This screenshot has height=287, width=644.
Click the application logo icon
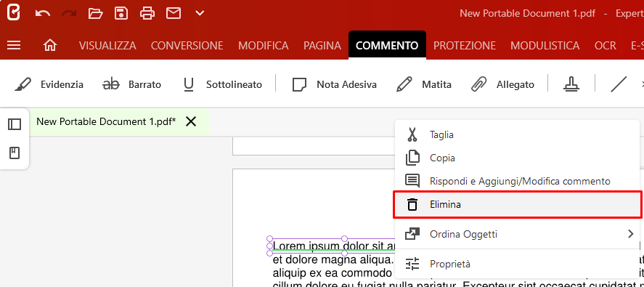pyautogui.click(x=14, y=13)
